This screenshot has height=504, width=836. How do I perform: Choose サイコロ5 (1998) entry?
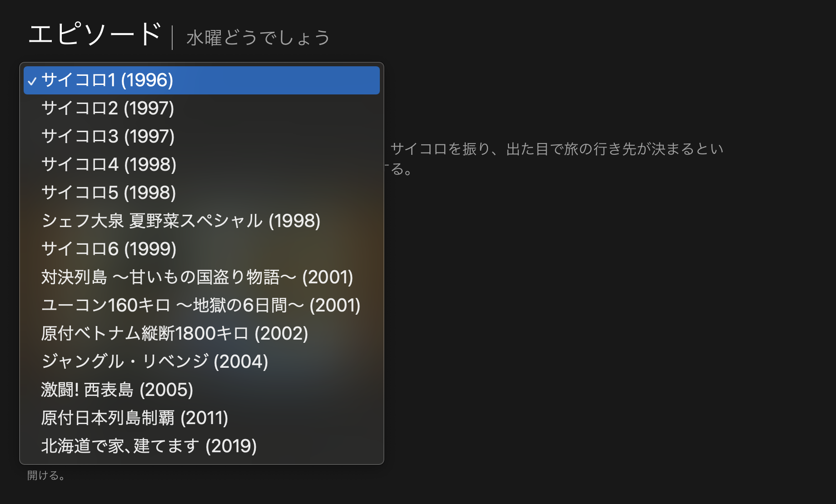click(202, 193)
